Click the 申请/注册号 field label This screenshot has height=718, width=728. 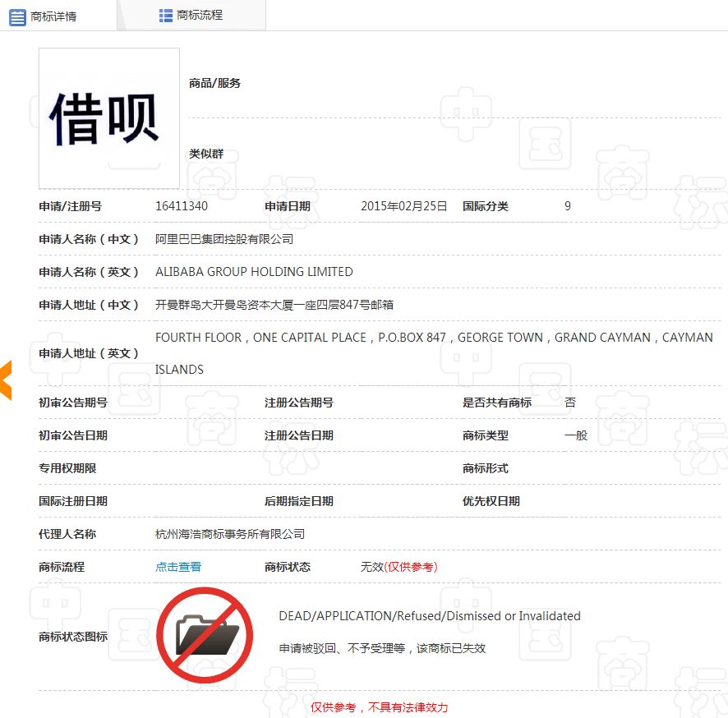70,206
